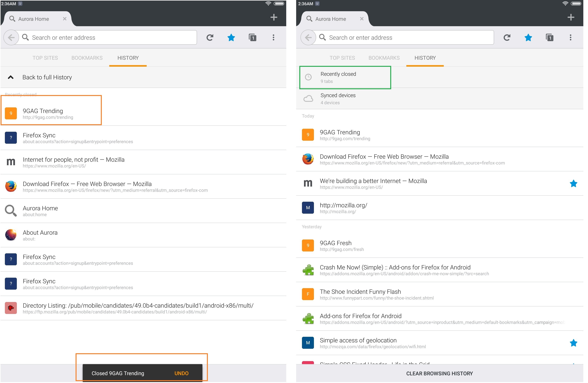Open Directory Listing android-x86 multi entry
This screenshot has height=383, width=588.
pos(143,308)
